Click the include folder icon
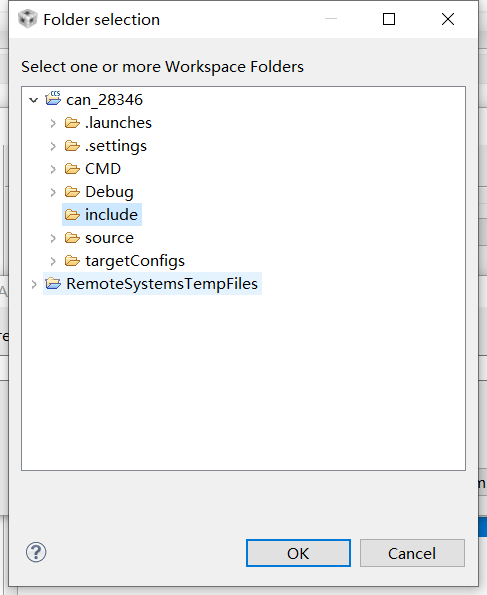The image size is (487, 595). tap(72, 215)
